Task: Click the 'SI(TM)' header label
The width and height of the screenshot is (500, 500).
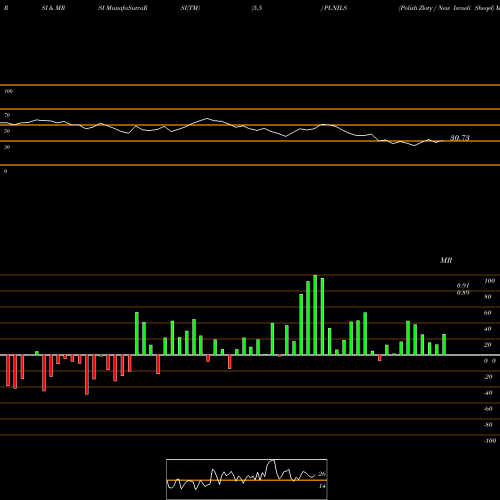Action: [x=190, y=8]
